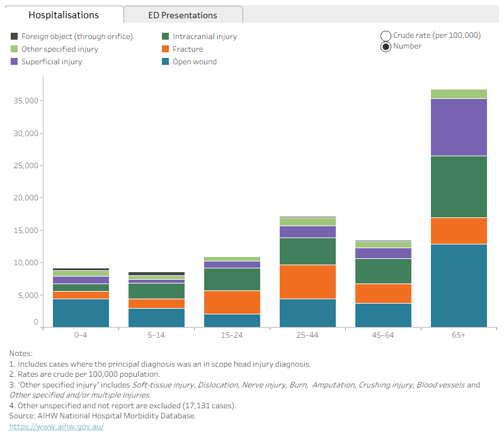Screen dimensions: 504x441
Task: Open the ED Presentations tab
Action: [x=183, y=14]
